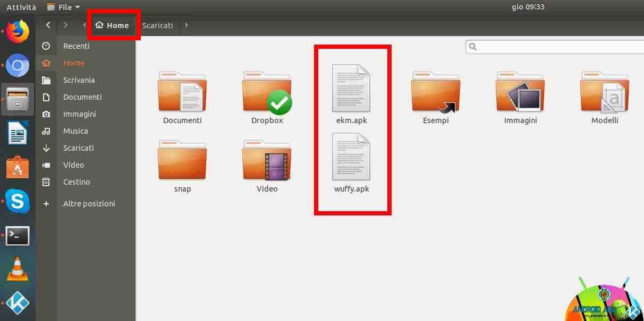Click the Musica note icon in sidebar
The image size is (644, 321).
(x=46, y=131)
